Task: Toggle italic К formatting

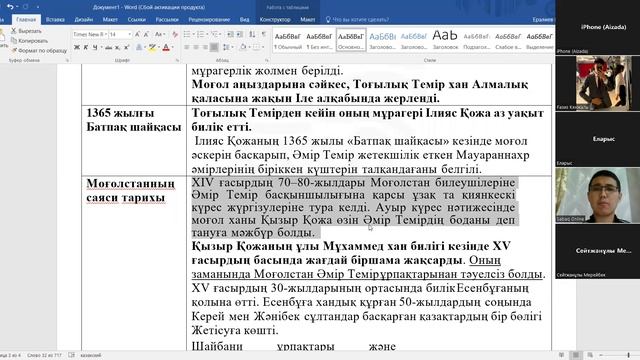Action: click(86, 47)
